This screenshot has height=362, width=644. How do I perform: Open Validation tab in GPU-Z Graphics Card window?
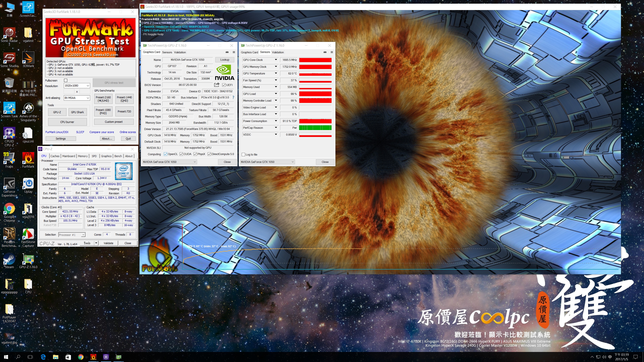(180, 52)
